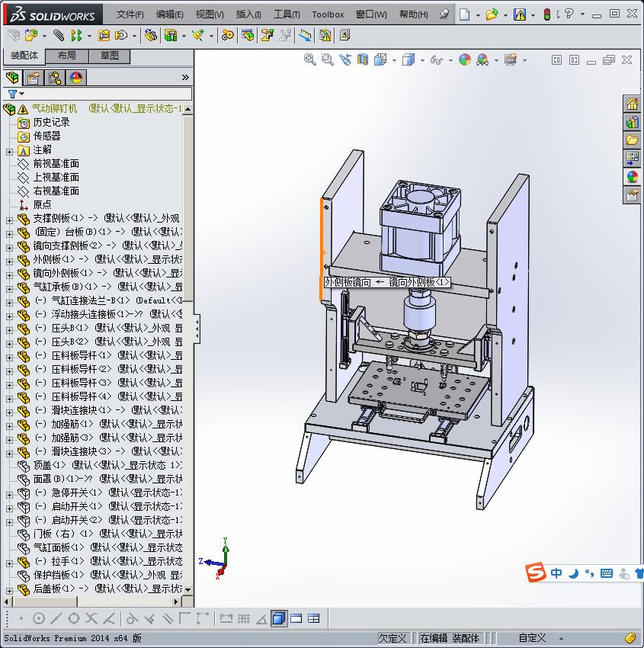
Task: Click the Show Hidden Components icon
Action: (151, 36)
